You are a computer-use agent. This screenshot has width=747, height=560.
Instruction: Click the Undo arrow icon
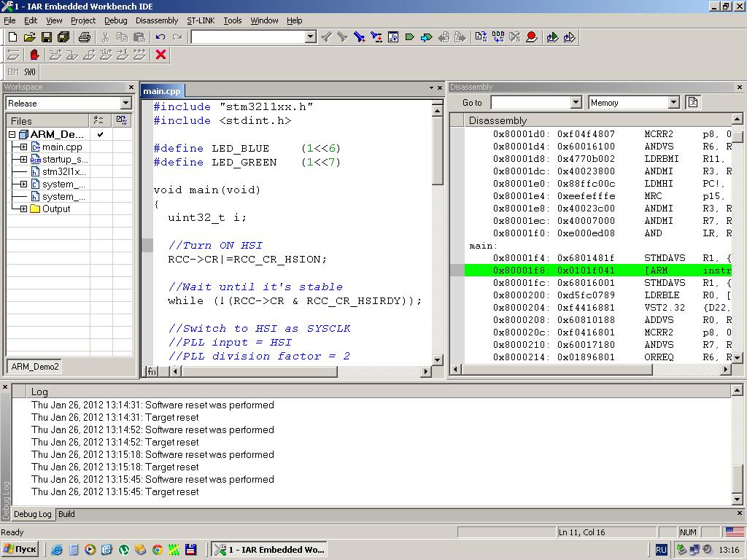tap(160, 36)
